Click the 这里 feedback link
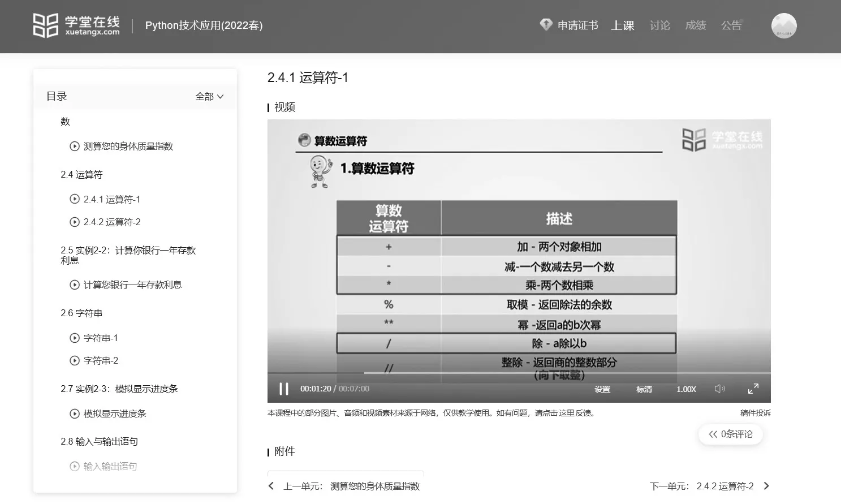Image resolution: width=841 pixels, height=504 pixels. coord(567,413)
